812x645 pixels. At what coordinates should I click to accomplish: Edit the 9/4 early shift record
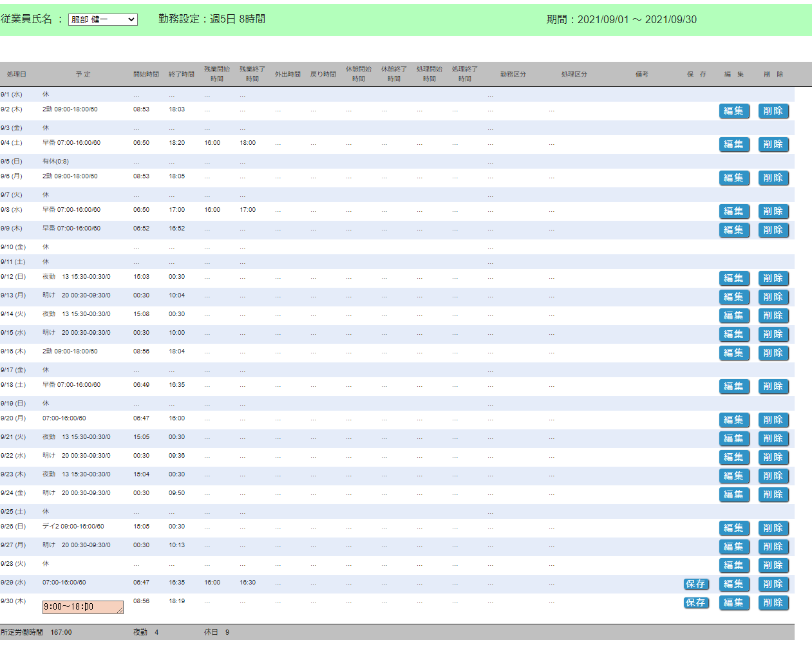(x=733, y=144)
